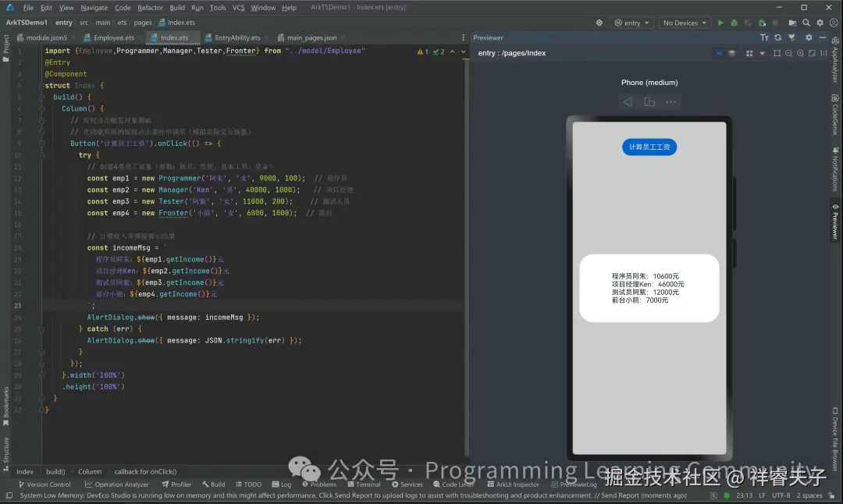Screen dimensions: 843x504
Task: Click 'callback for onClick()' breadcrumb
Action: (145, 472)
